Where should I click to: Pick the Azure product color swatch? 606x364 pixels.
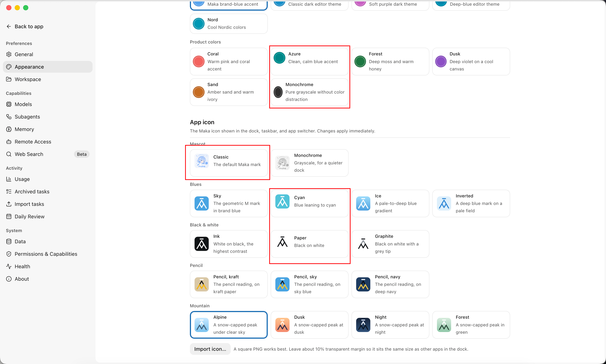pos(279,58)
